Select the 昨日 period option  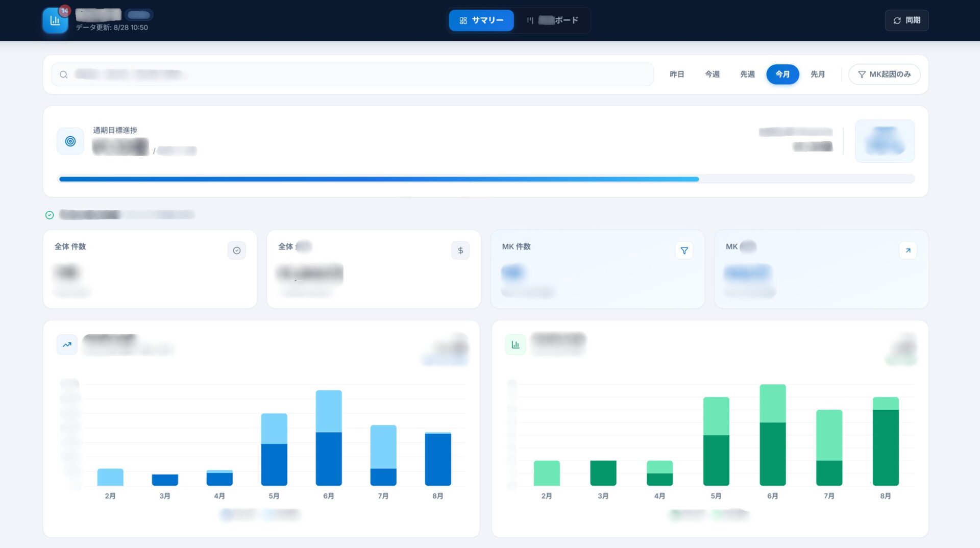coord(677,74)
